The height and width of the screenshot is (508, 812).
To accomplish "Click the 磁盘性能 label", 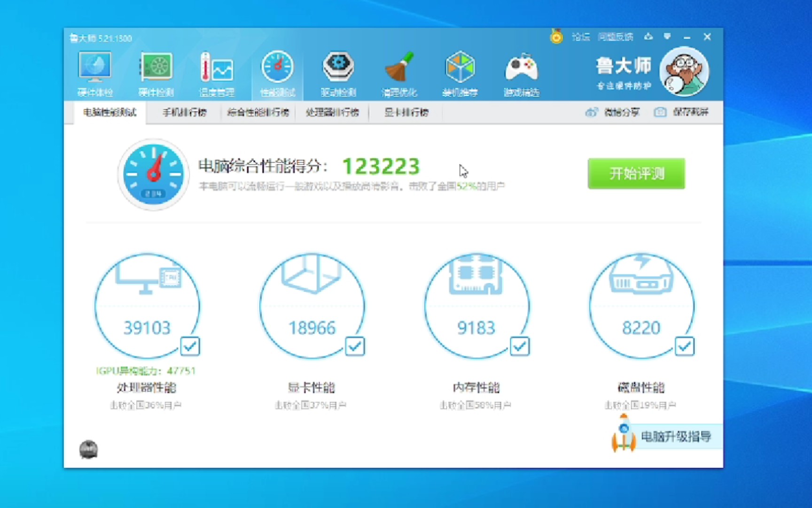I will [641, 388].
